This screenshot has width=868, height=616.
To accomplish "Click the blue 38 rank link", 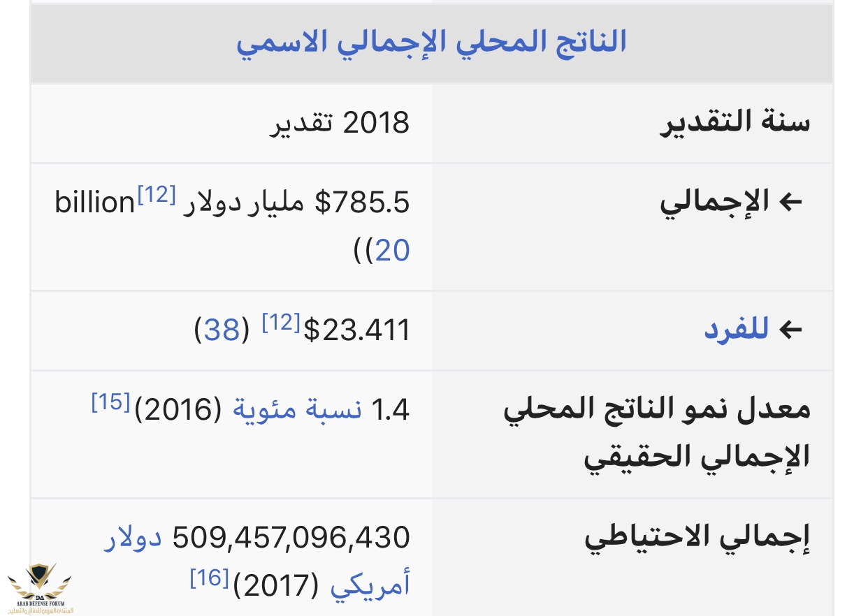I will (222, 330).
